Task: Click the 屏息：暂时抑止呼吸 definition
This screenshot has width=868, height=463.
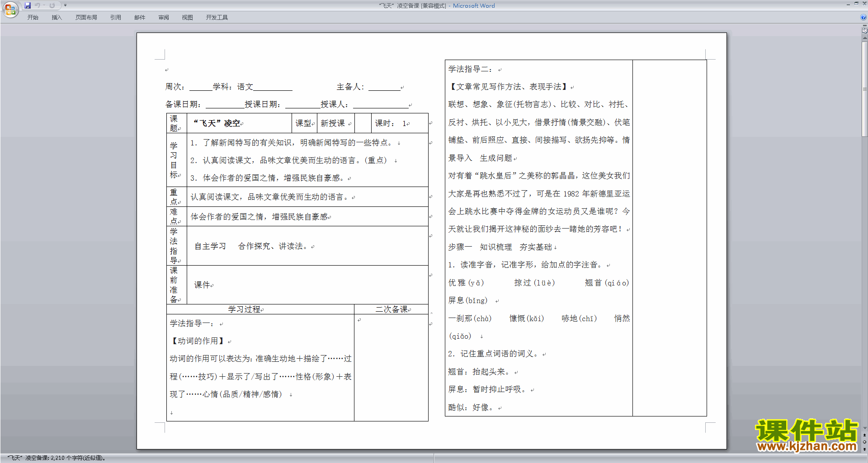Action: tap(487, 389)
